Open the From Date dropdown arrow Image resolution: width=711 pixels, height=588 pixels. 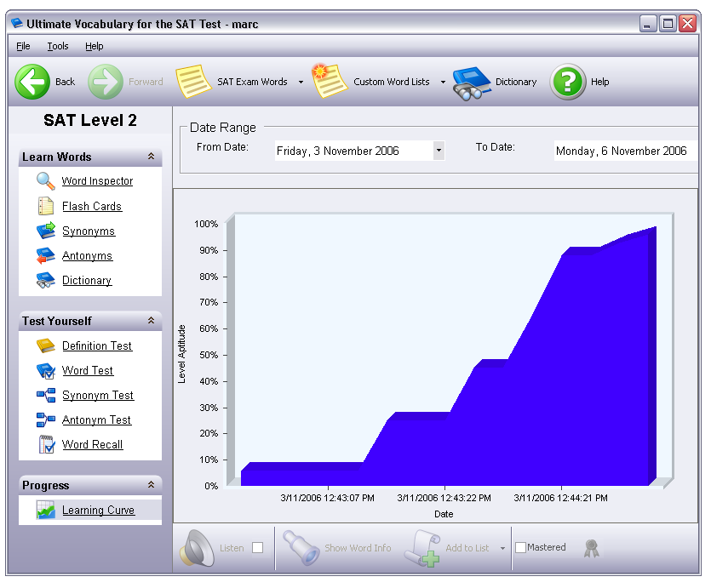click(439, 151)
